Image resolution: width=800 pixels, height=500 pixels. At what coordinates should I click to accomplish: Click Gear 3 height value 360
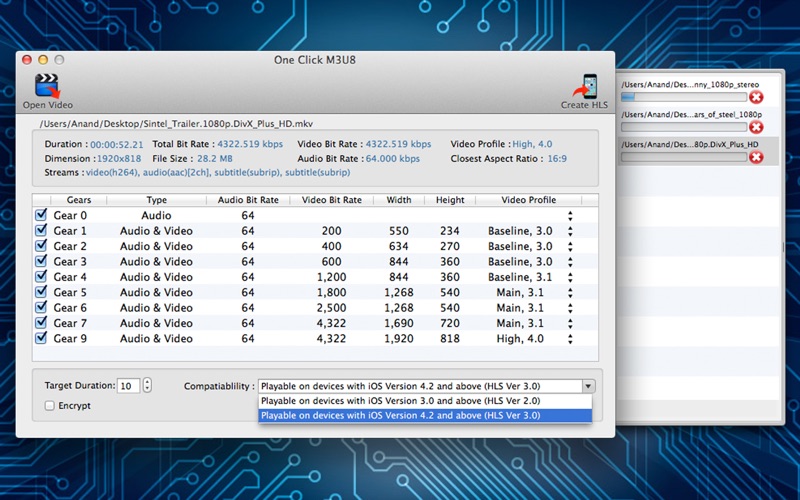coord(449,262)
